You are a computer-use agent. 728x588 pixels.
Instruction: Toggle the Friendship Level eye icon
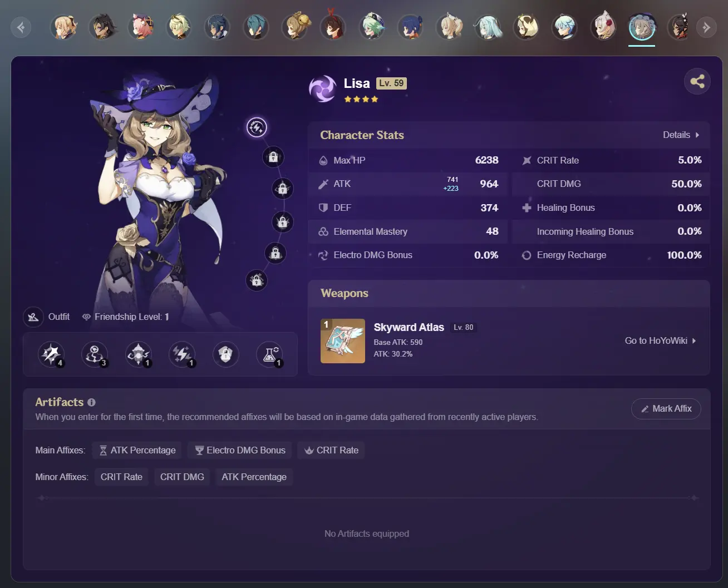point(86,317)
